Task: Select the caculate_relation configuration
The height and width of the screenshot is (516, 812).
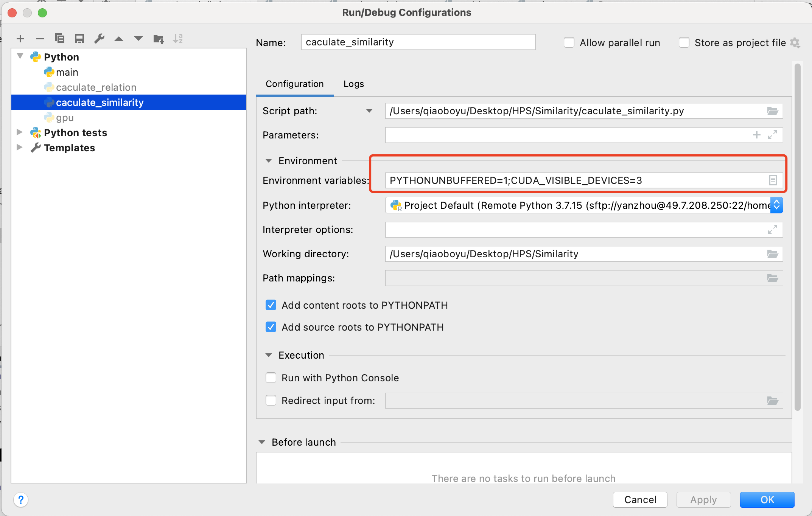Action: point(96,87)
